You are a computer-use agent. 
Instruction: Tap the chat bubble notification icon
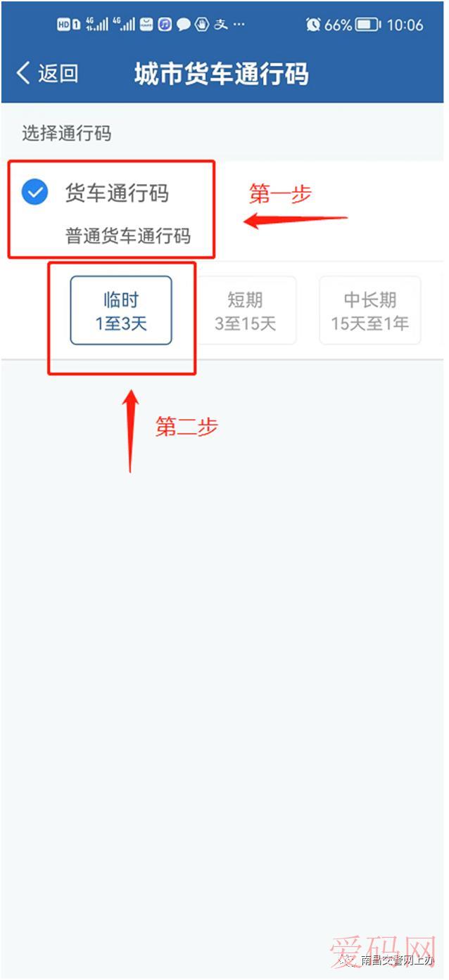184,25
